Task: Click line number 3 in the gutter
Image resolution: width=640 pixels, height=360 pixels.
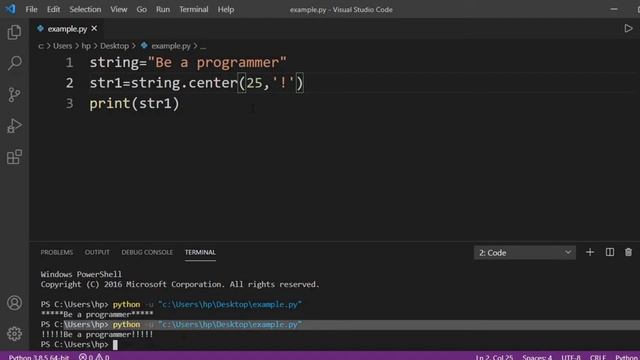Action: click(x=69, y=103)
